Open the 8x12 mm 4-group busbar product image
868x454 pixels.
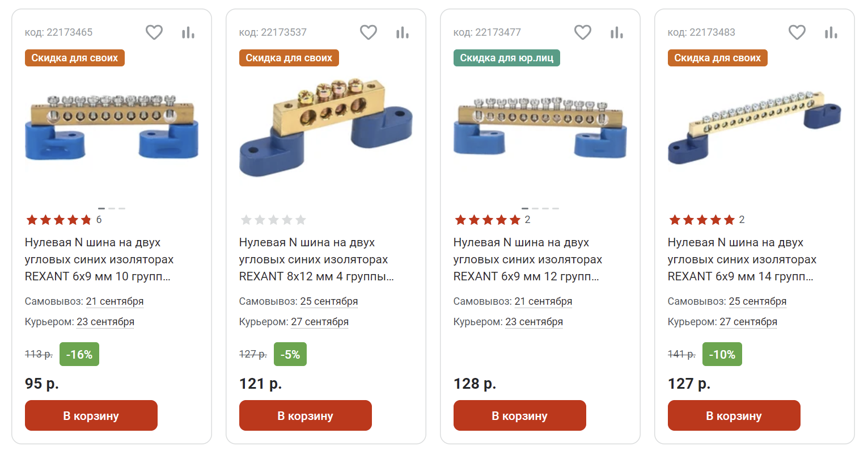pos(325,128)
